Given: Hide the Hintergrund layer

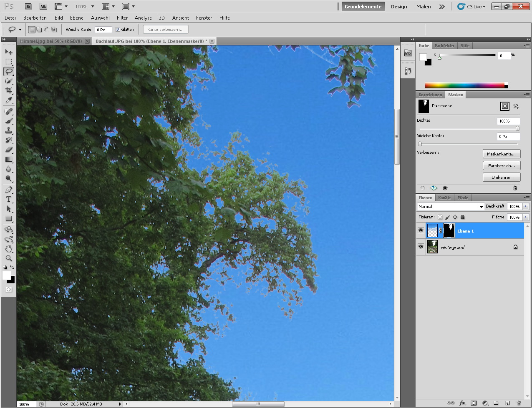Looking at the screenshot, I should point(421,247).
